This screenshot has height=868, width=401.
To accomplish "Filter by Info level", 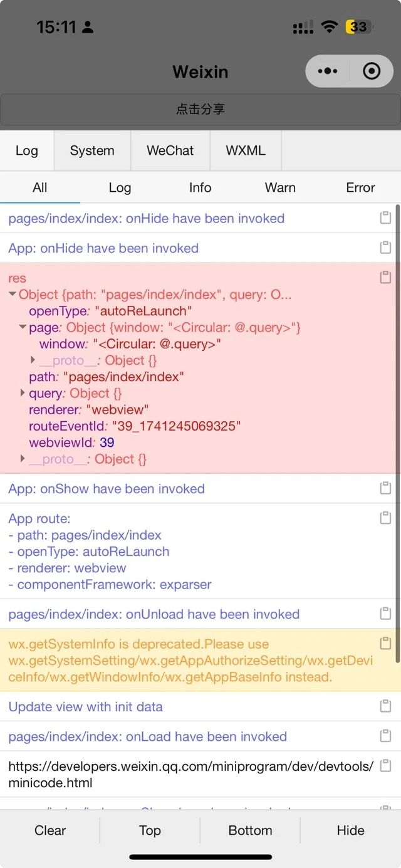I will click(x=200, y=187).
